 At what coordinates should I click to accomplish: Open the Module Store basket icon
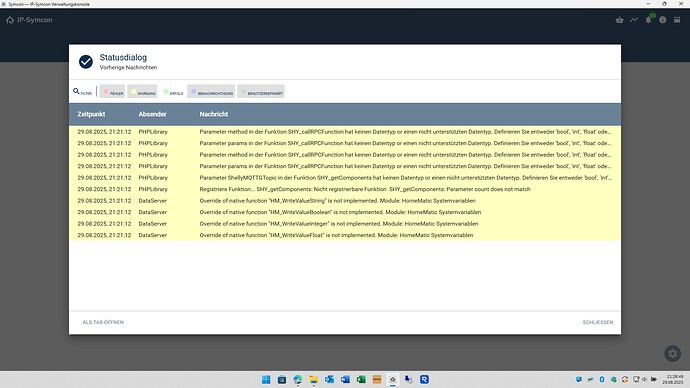tap(620, 20)
